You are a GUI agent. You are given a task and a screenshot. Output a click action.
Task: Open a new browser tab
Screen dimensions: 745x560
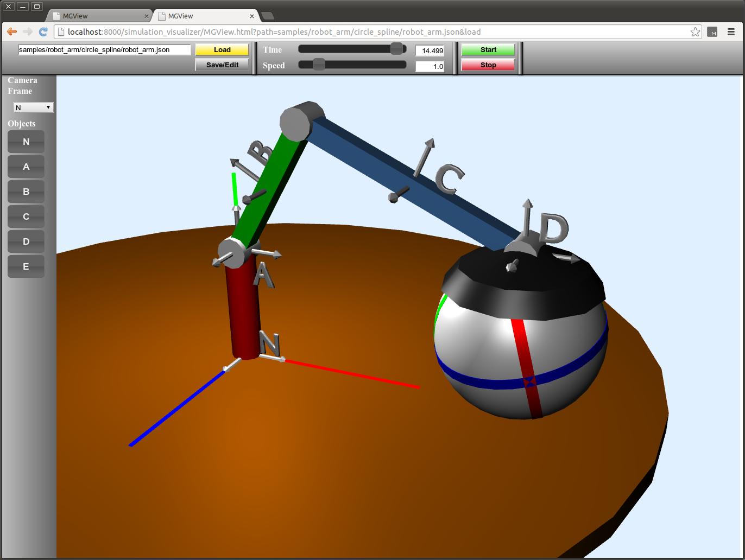click(268, 16)
